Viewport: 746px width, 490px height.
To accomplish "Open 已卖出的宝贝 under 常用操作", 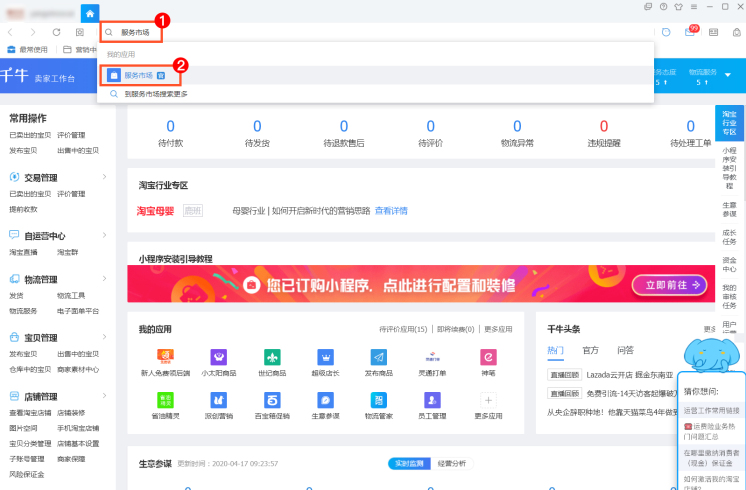I will point(30,135).
